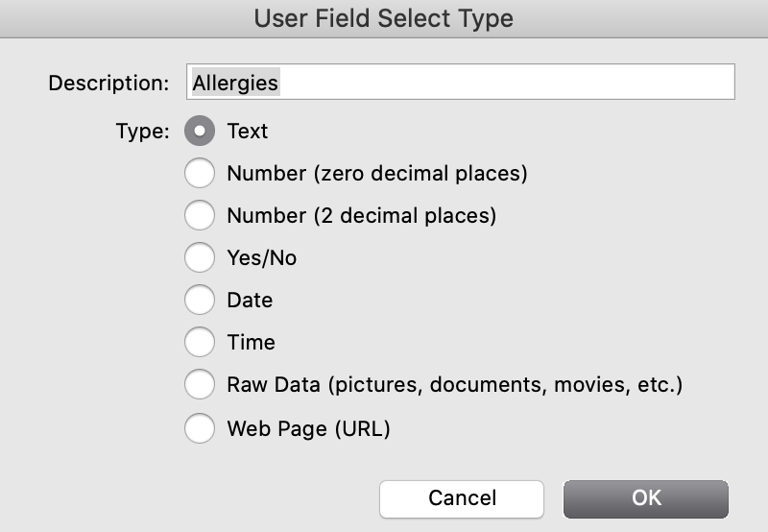Click the highlighted 'Allergies' text
Image resolution: width=768 pixels, height=532 pixels.
coord(235,83)
